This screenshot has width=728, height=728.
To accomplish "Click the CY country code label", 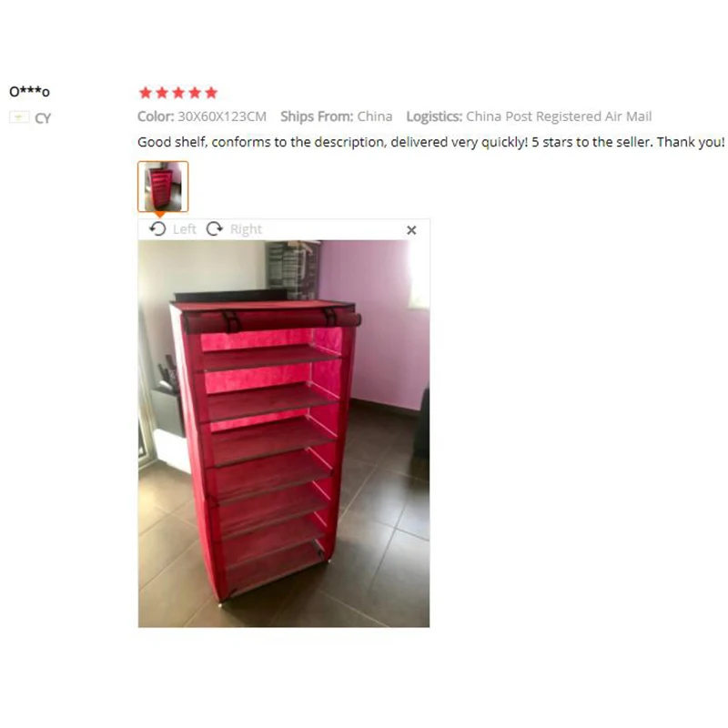I will pyautogui.click(x=43, y=118).
